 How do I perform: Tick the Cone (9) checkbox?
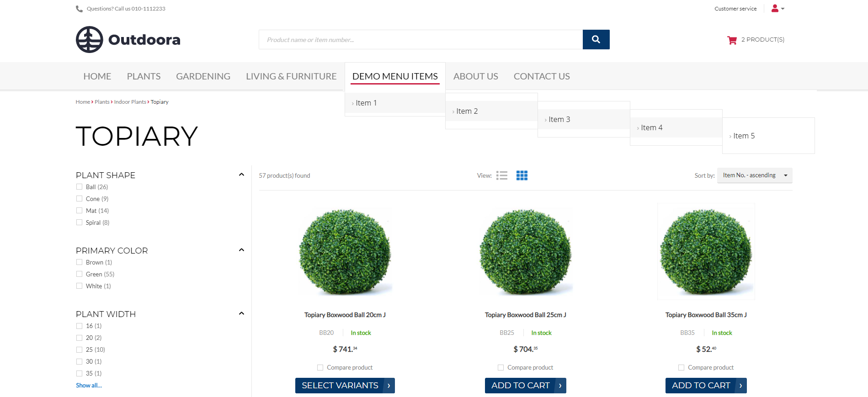(x=79, y=199)
